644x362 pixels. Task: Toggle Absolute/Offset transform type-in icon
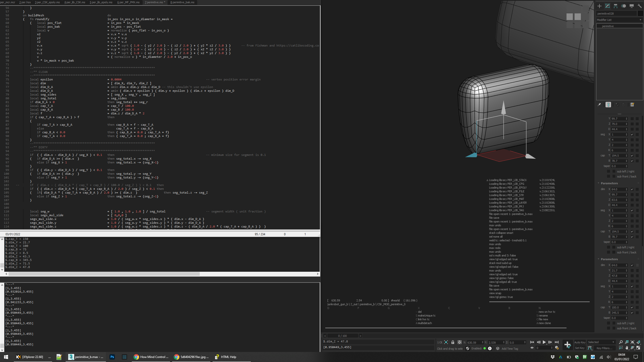[460, 342]
